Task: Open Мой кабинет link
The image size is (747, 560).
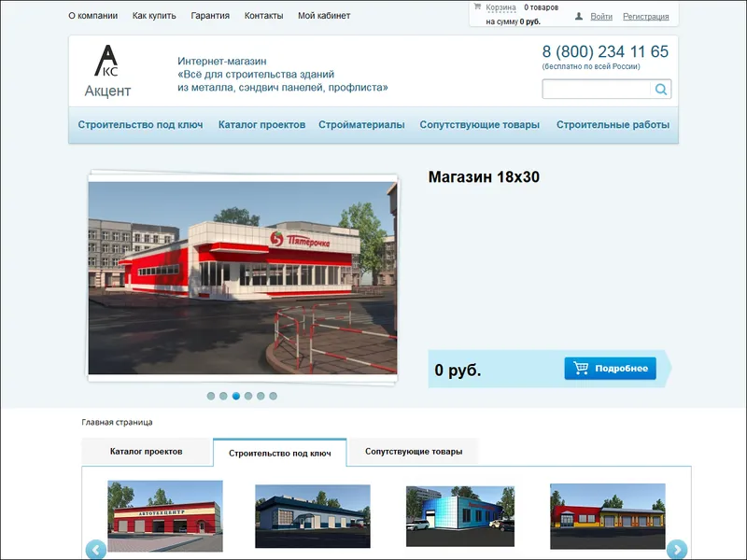Action: pos(324,16)
